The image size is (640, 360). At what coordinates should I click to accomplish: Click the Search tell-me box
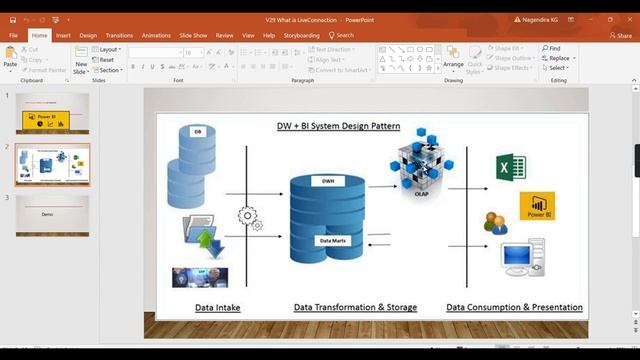tap(342, 36)
